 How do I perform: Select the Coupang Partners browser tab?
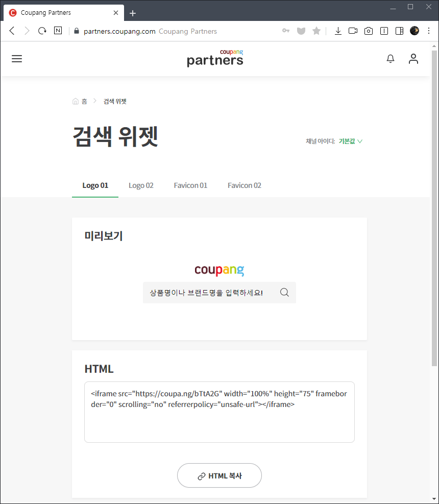point(64,13)
